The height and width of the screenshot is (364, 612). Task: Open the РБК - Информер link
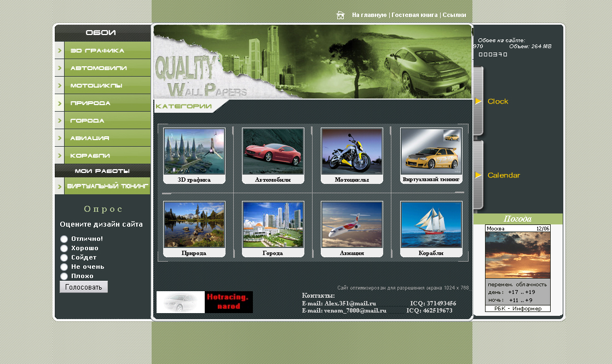pyautogui.click(x=517, y=309)
